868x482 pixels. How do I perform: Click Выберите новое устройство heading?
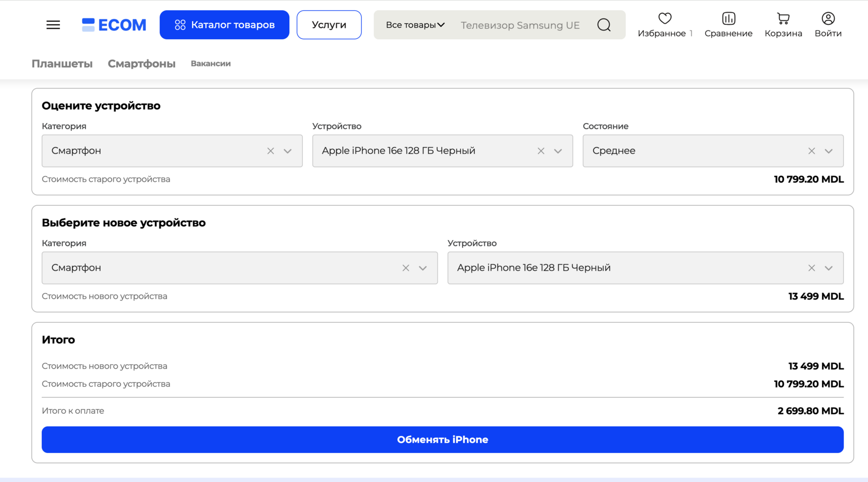123,223
